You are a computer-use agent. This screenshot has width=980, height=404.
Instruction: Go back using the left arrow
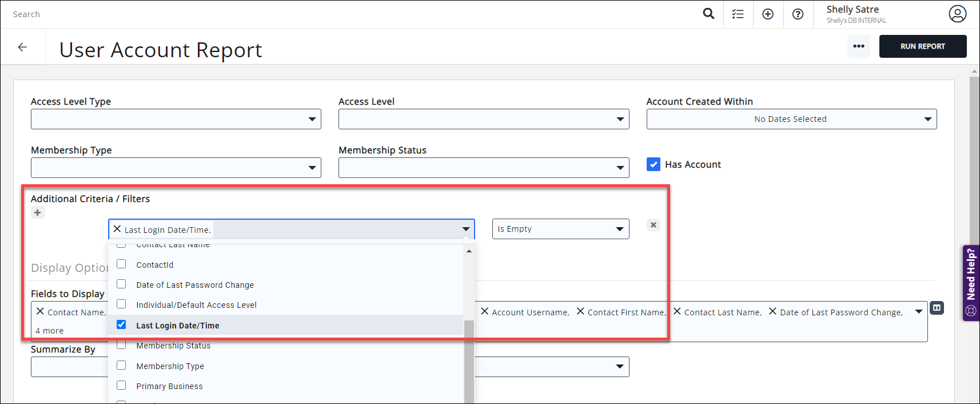(22, 47)
